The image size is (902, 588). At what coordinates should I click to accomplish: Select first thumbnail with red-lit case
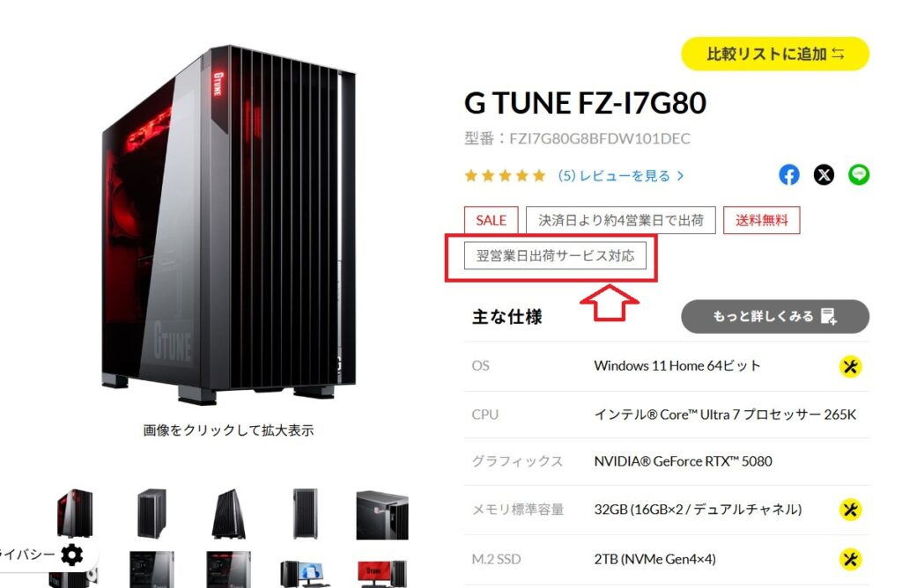pos(75,513)
